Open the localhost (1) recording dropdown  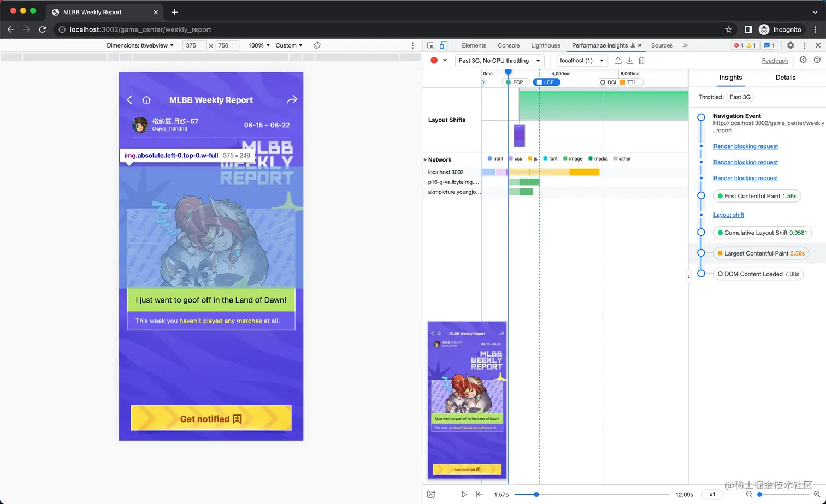tap(582, 61)
